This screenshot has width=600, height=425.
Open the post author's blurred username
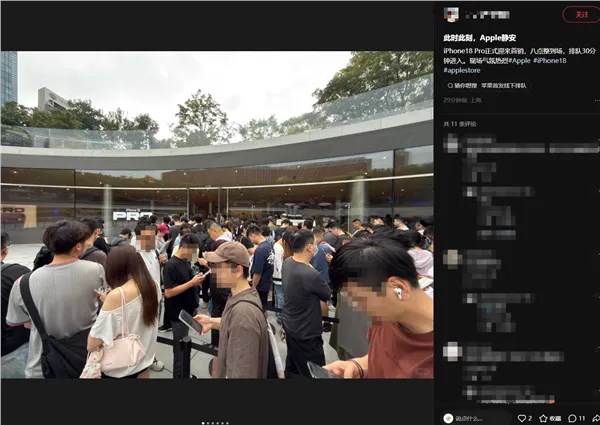488,15
